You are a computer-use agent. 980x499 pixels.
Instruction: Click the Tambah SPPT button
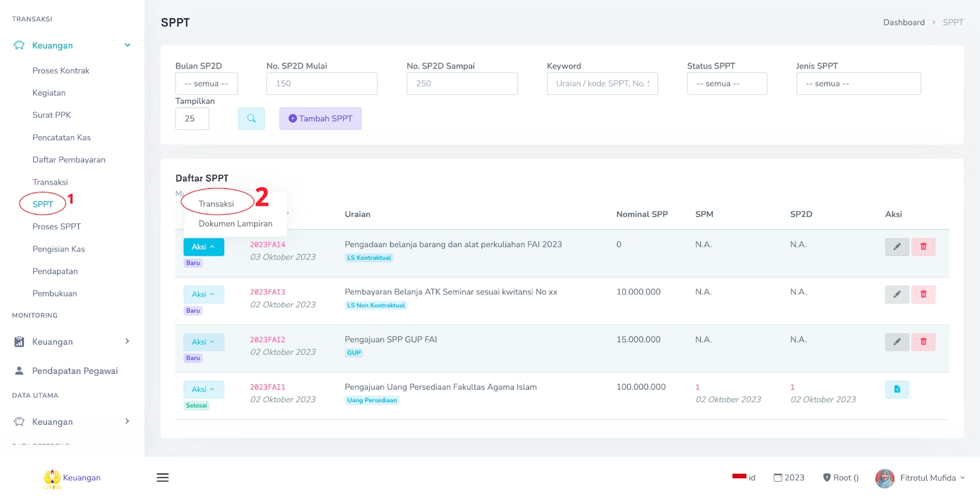coord(320,119)
